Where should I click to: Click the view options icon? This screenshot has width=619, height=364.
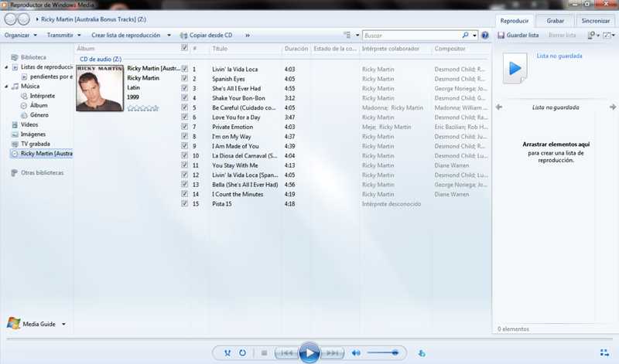(x=347, y=35)
